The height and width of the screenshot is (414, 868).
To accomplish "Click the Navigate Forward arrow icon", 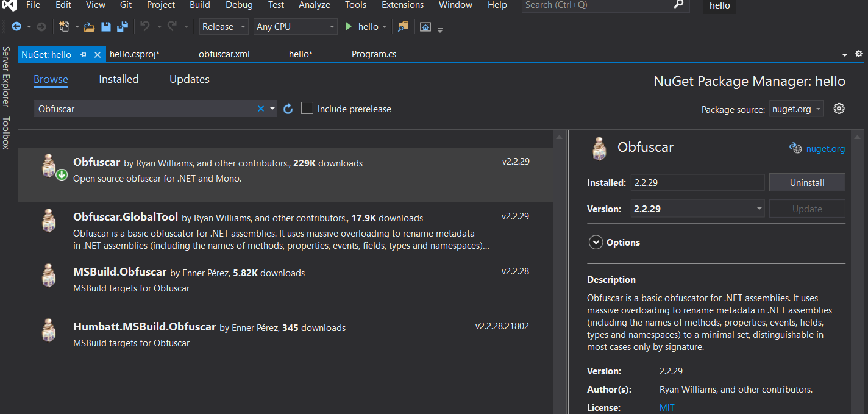I will point(41,27).
